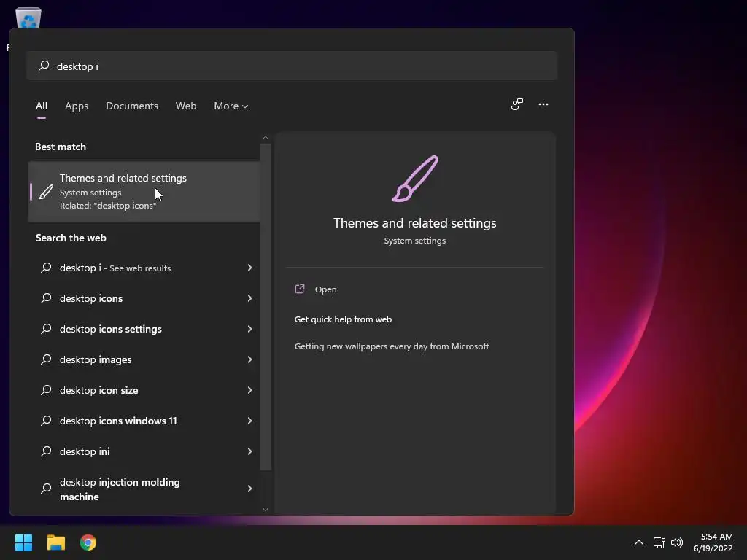This screenshot has height=560, width=747.
Task: Click the magnifier icon in search box
Action: [44, 66]
